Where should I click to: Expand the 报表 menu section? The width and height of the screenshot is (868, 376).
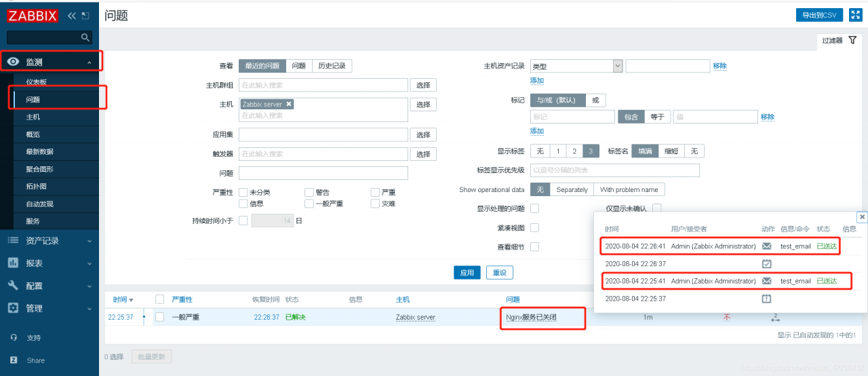[90, 263]
